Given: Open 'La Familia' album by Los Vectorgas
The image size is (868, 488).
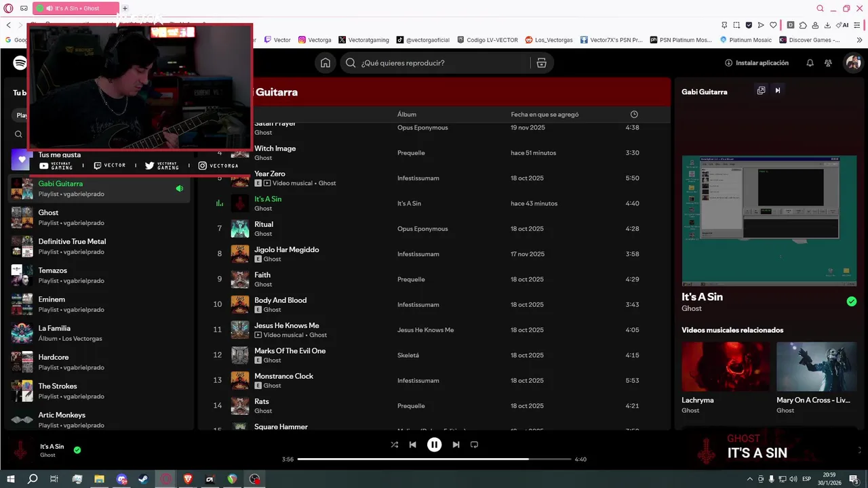Looking at the screenshot, I should (99, 333).
